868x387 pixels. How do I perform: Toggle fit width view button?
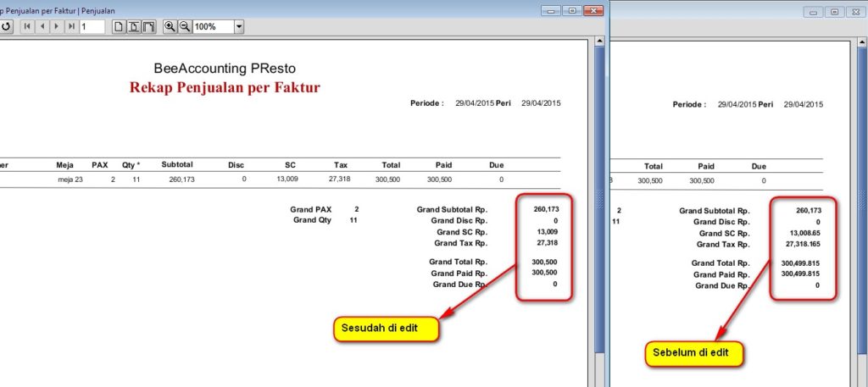(x=149, y=27)
